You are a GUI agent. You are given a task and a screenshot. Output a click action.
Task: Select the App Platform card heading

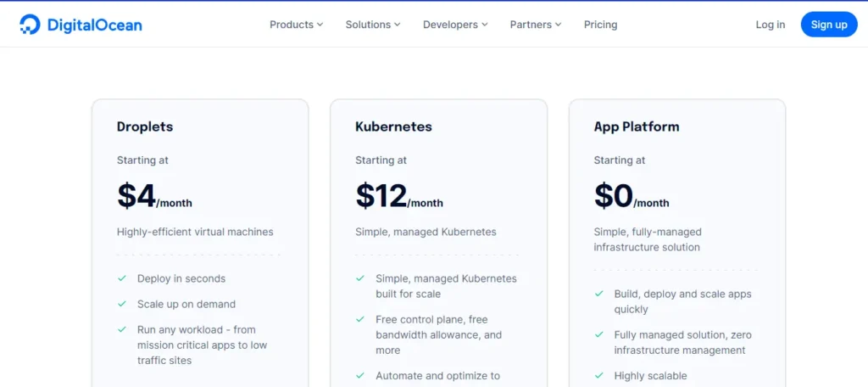coord(637,126)
